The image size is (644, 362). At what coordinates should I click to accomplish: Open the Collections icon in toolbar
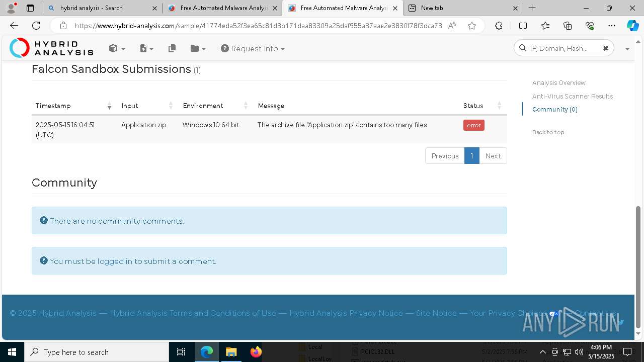(x=568, y=26)
